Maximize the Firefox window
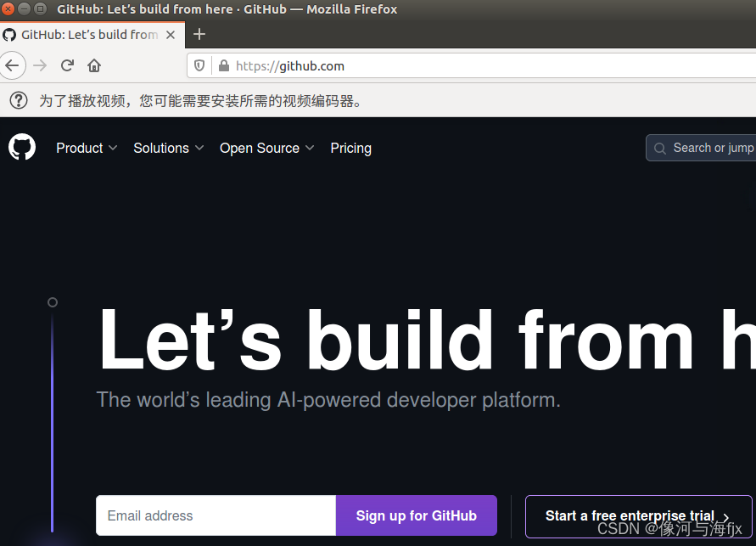The height and width of the screenshot is (546, 756). [41, 8]
